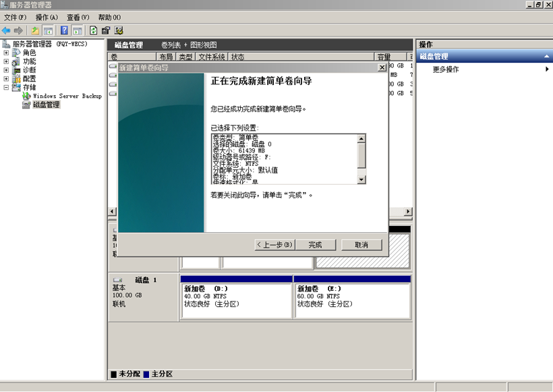Image resolution: width=553 pixels, height=392 pixels.
Task: Open the 查看(V) menu
Action: [x=78, y=17]
